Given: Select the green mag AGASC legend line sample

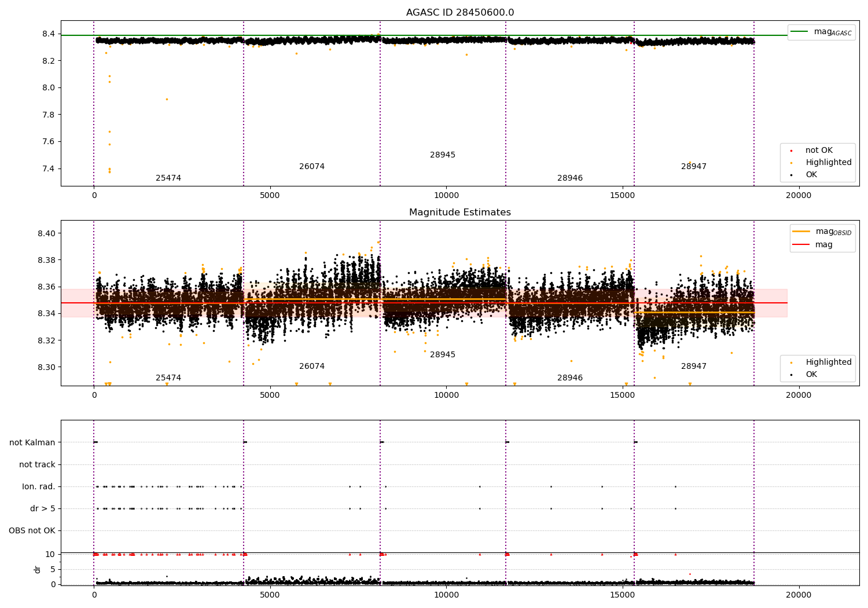Looking at the screenshot, I should point(800,31).
